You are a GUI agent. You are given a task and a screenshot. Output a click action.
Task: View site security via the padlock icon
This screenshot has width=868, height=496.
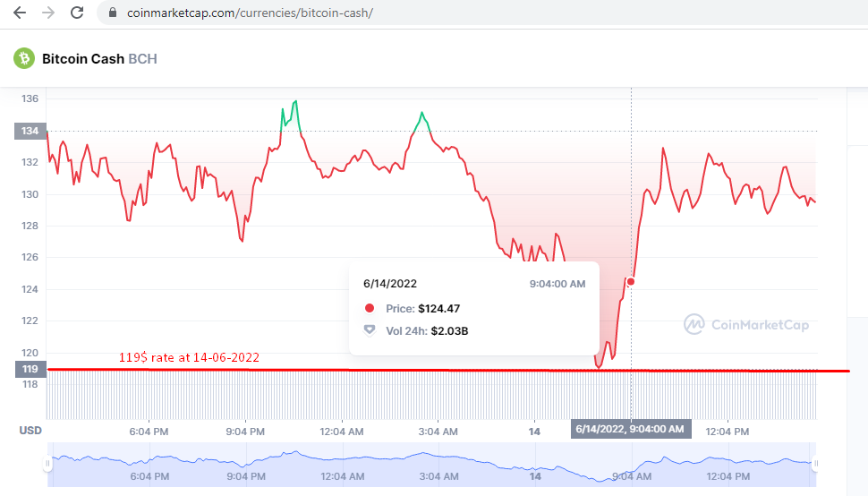[113, 13]
